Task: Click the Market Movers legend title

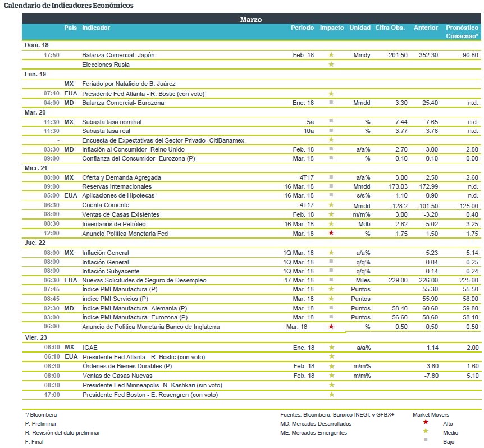Action: (x=431, y=415)
